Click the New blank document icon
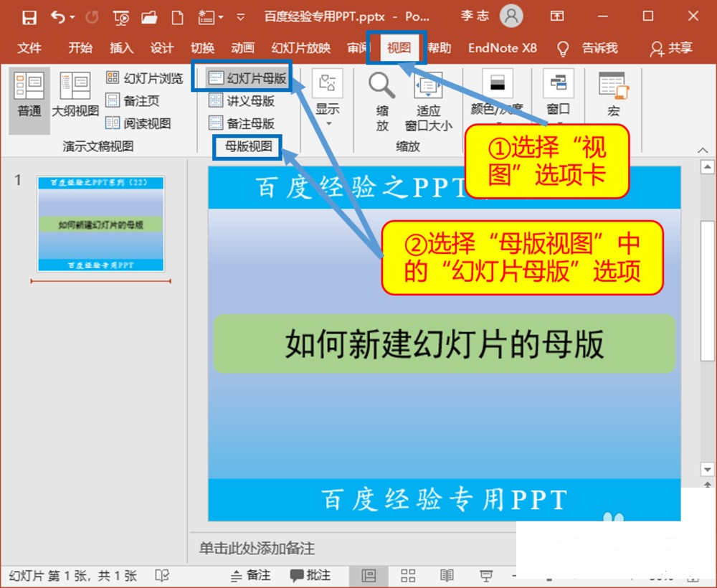This screenshot has height=588, width=717. (177, 18)
